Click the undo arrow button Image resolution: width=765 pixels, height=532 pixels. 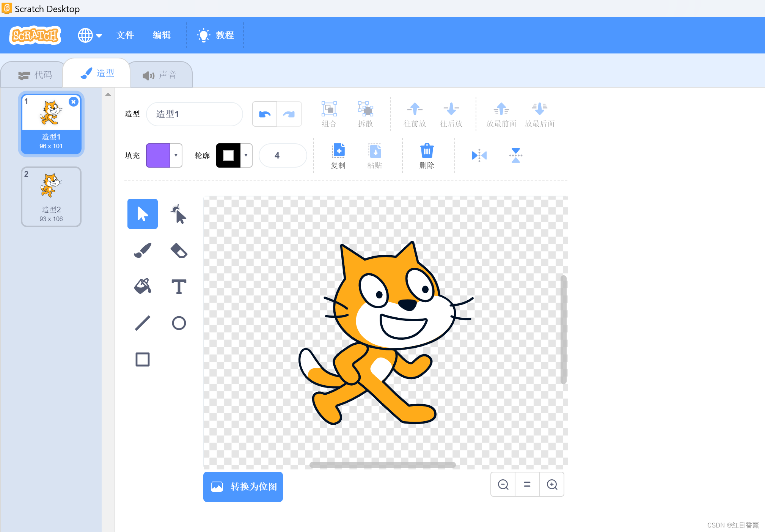point(265,114)
